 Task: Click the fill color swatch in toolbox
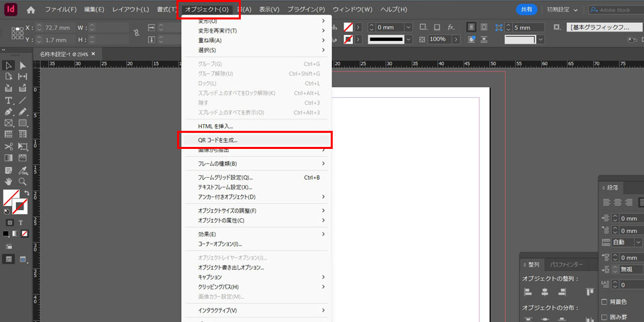point(10,197)
